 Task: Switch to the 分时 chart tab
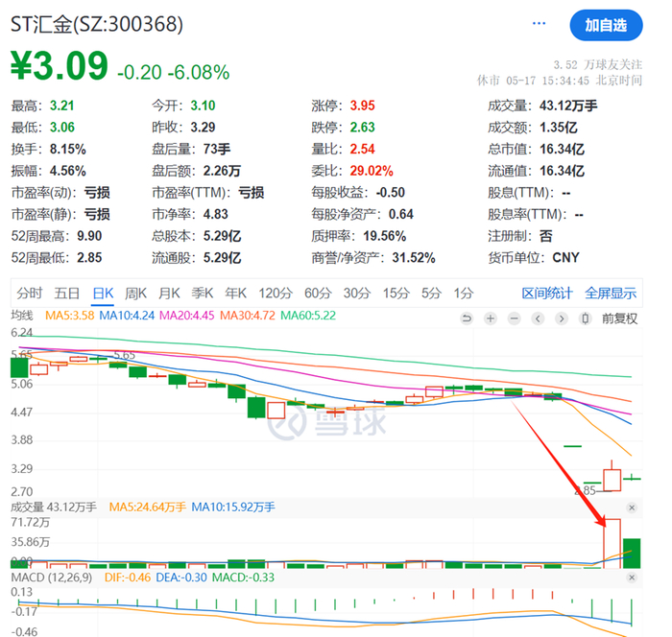[30, 294]
